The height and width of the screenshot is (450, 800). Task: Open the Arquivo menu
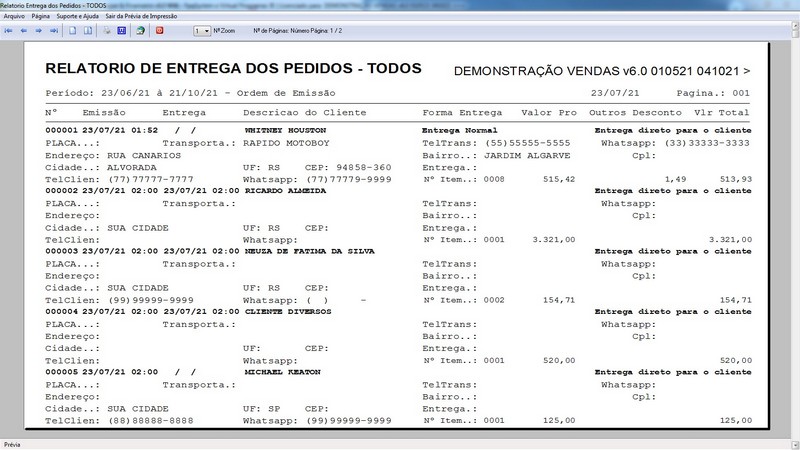(14, 16)
